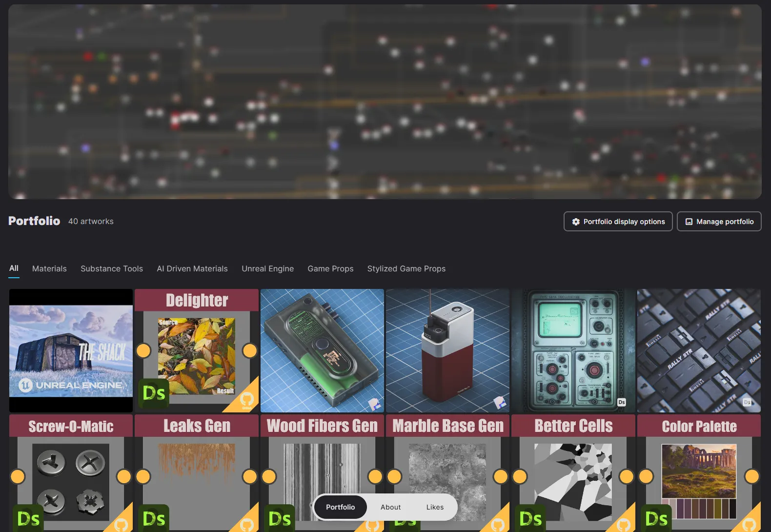Open the Color Palette artwork thumbnail
This screenshot has height=532, width=771.
click(699, 472)
